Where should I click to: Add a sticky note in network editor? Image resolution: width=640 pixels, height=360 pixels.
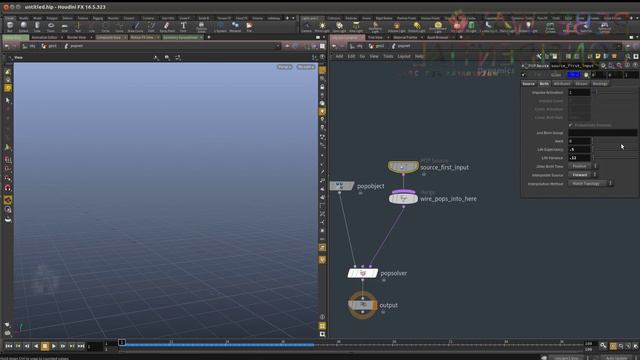point(598,56)
